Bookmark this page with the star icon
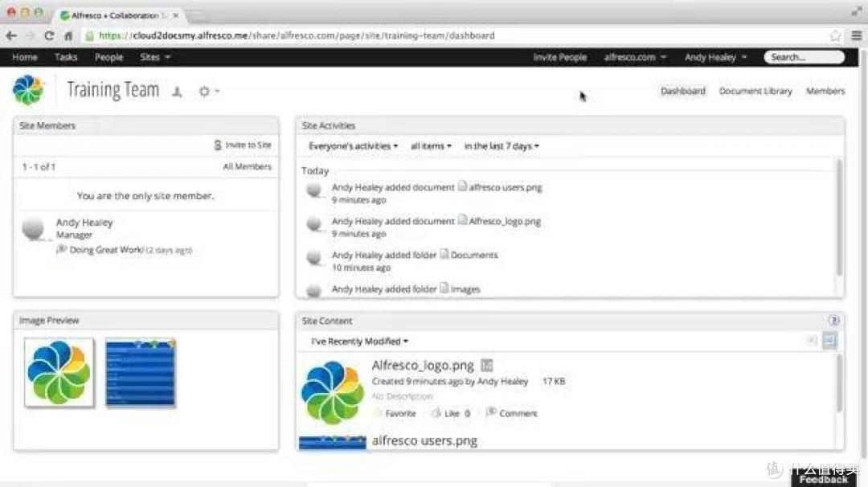 pyautogui.click(x=835, y=36)
